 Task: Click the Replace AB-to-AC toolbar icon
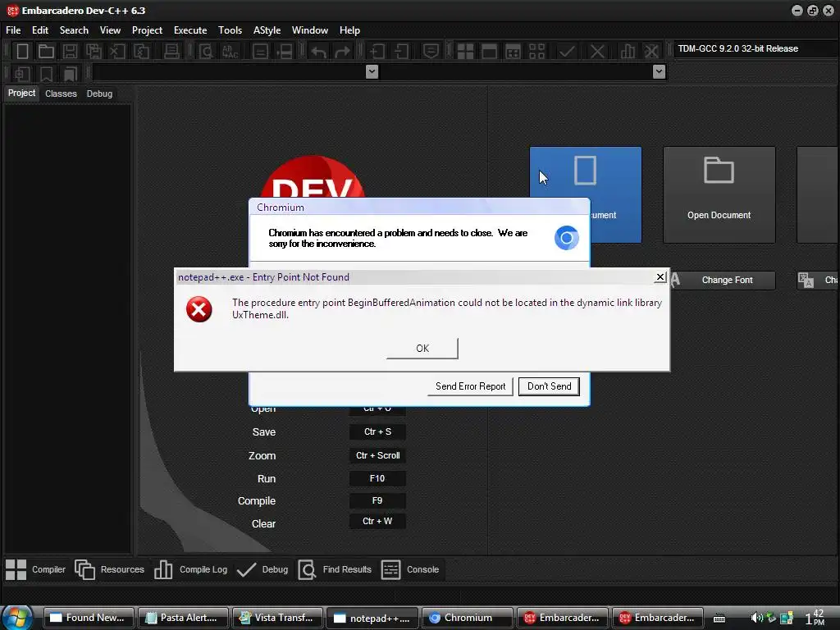[x=230, y=52]
